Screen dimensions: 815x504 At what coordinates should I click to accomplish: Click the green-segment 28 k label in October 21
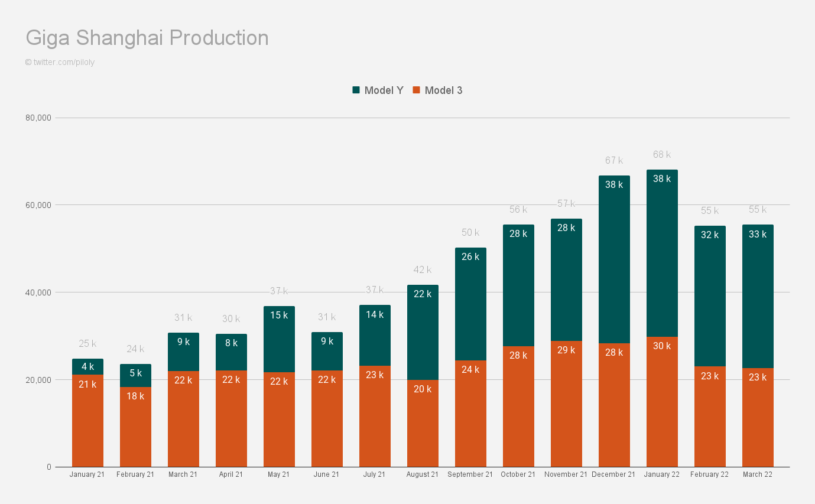pos(518,234)
